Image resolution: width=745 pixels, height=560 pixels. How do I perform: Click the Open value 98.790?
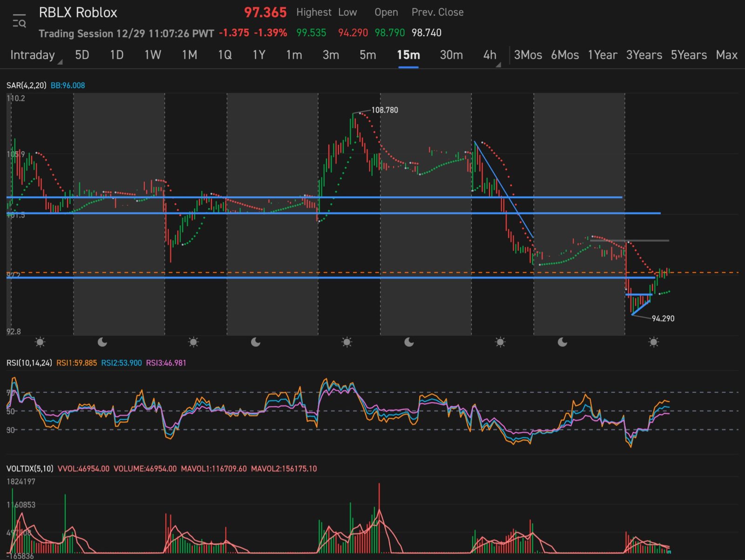point(390,33)
